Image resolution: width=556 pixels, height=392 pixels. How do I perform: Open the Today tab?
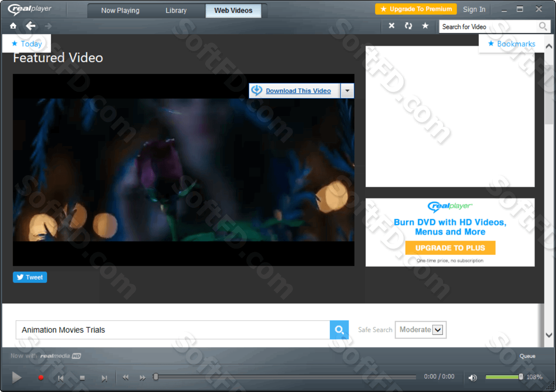click(26, 43)
